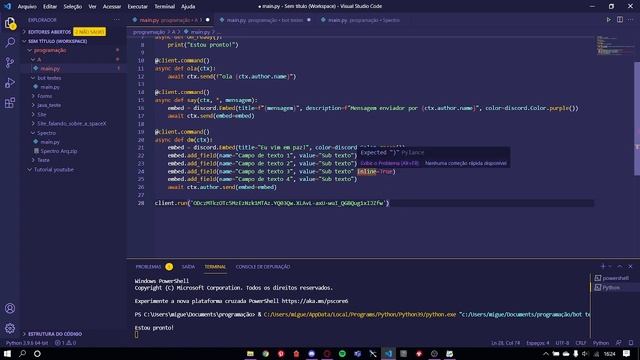Switch to the Problemas panel tab
Screen dimensions: 640x360
(148, 267)
